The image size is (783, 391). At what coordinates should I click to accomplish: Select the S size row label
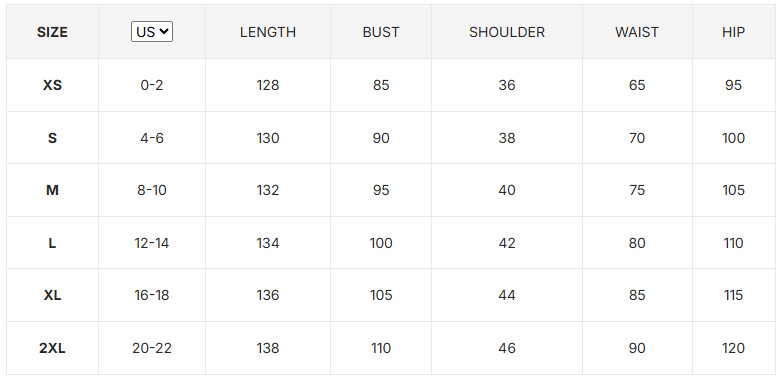[x=52, y=138]
